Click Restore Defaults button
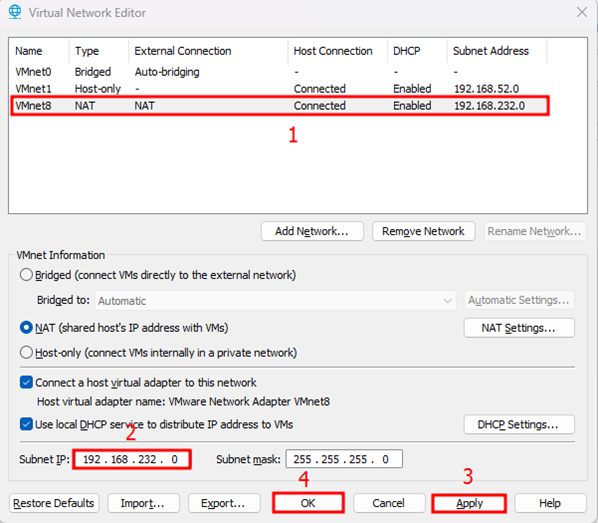Screen dimensions: 598x523 click(54, 503)
